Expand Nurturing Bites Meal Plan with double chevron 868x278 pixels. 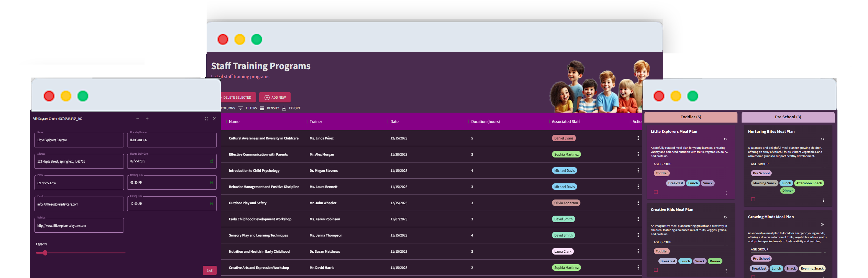pyautogui.click(x=822, y=139)
